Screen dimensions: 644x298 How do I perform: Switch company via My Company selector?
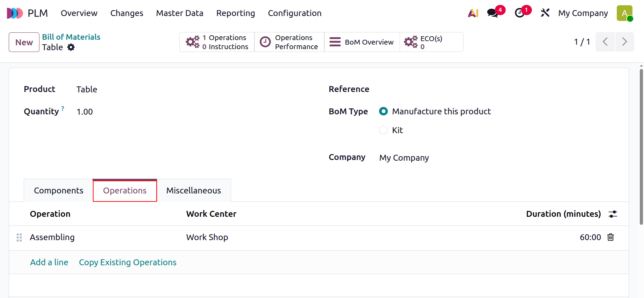[583, 13]
